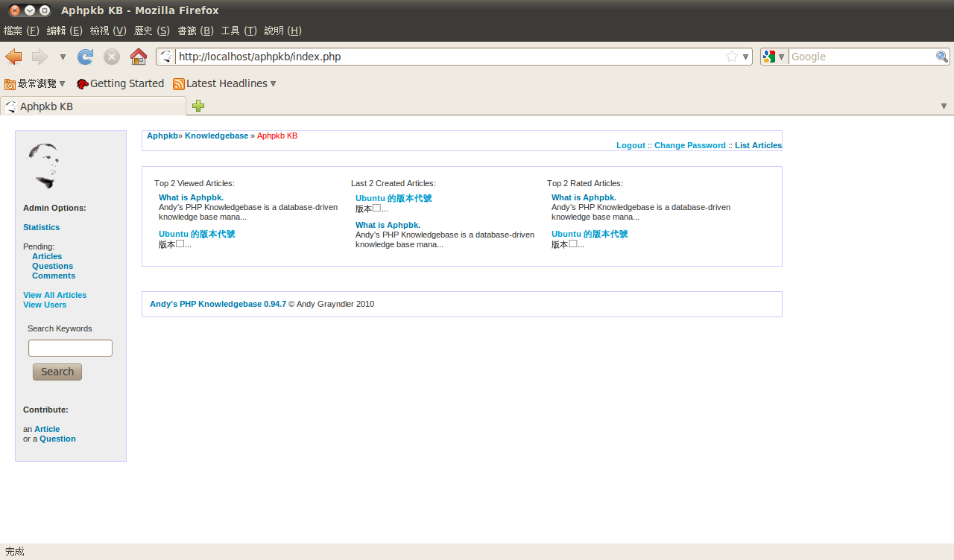The height and width of the screenshot is (560, 954).
Task: Expand the Latest Headlines feed dropdown arrow
Action: [273, 84]
